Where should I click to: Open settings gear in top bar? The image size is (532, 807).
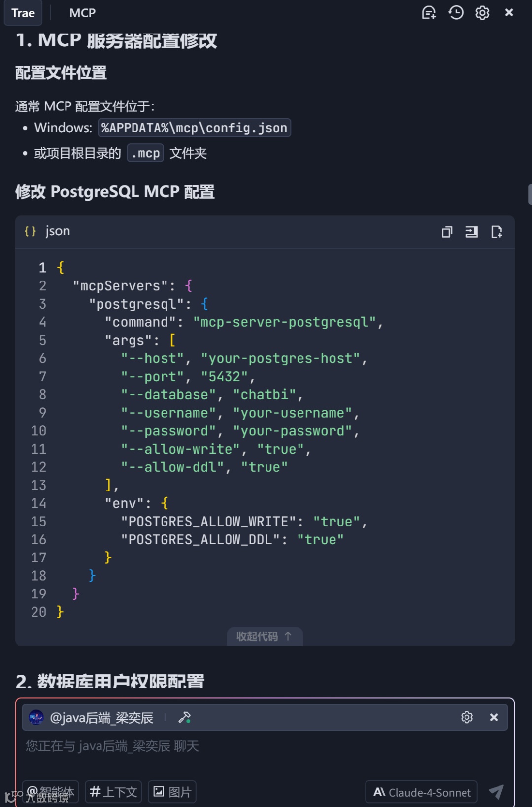point(482,13)
